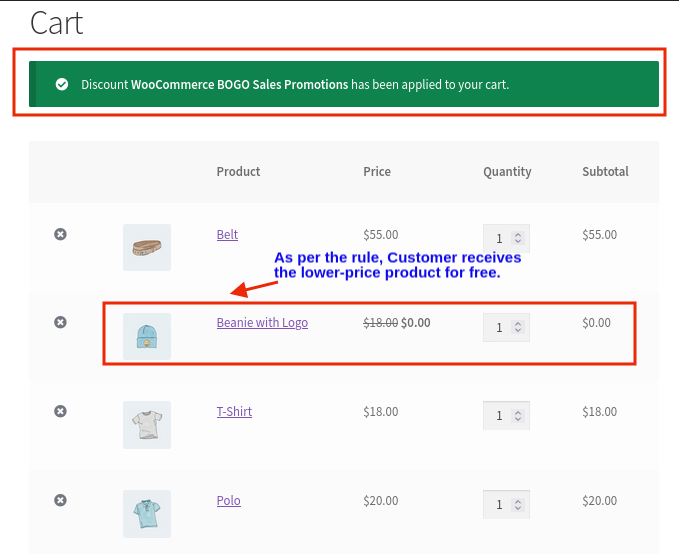Open the Beanie with Logo link
Image resolution: width=679 pixels, height=554 pixels.
click(262, 323)
